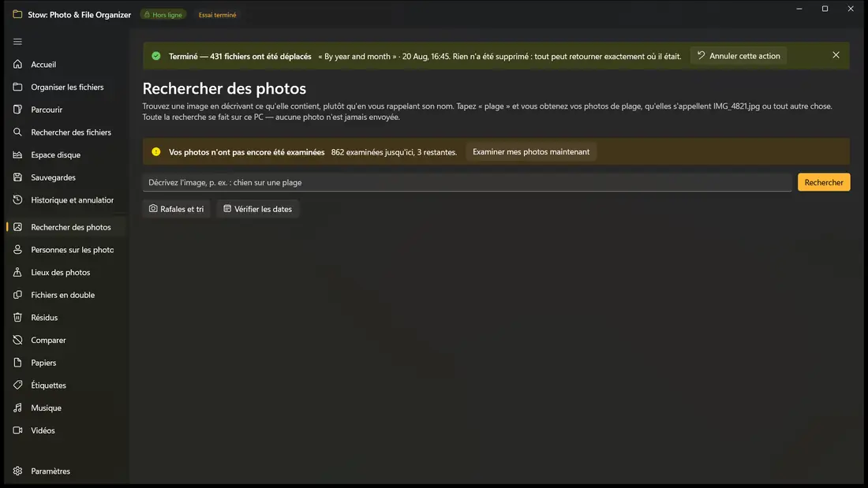This screenshot has height=488, width=868.
Task: Click the '862 examinées jusqu'ici, 3 restantes' text
Action: 394,152
